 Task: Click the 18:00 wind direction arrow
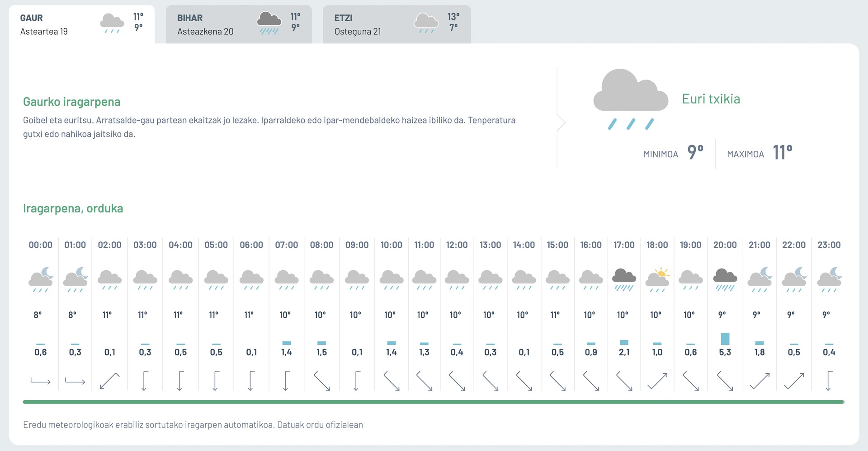click(657, 381)
